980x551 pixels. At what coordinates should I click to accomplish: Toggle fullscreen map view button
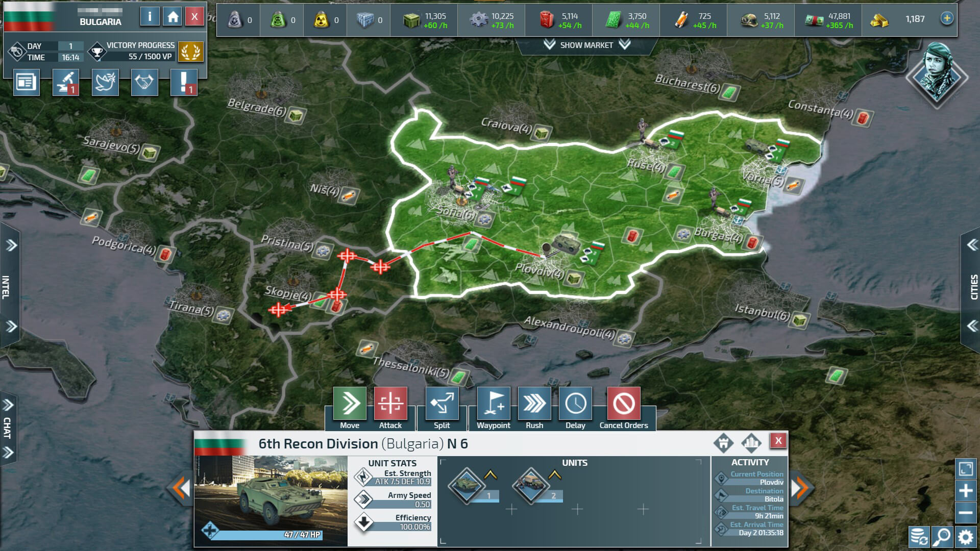coord(966,469)
